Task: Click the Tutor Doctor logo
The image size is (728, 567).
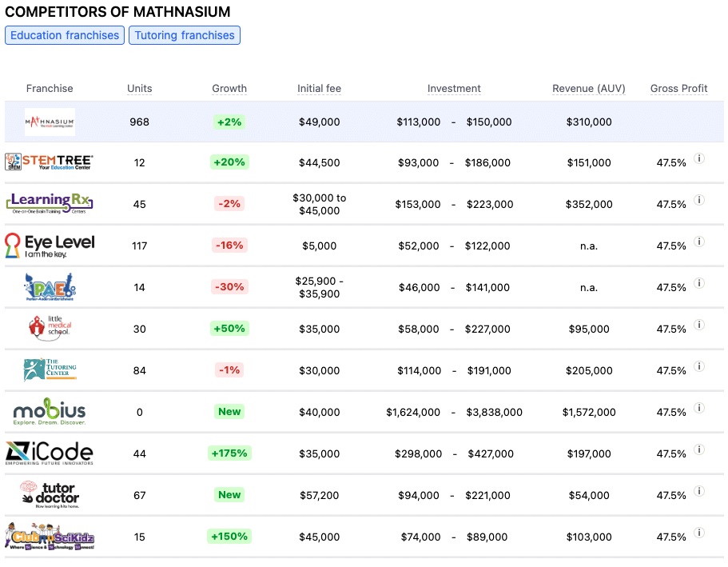Action: [x=50, y=494]
